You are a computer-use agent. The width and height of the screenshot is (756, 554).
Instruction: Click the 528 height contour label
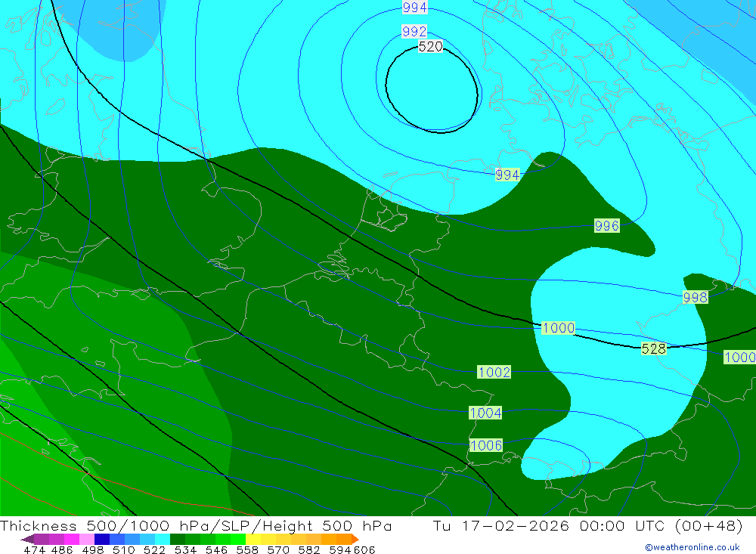654,348
